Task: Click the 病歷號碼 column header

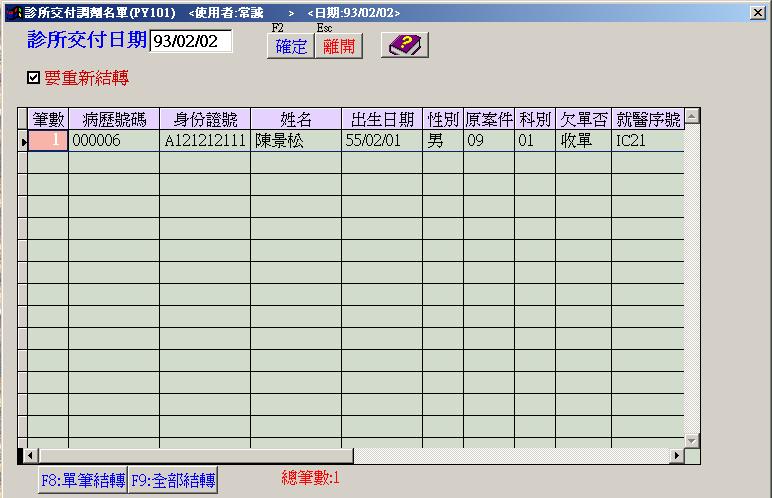Action: pyautogui.click(x=114, y=120)
